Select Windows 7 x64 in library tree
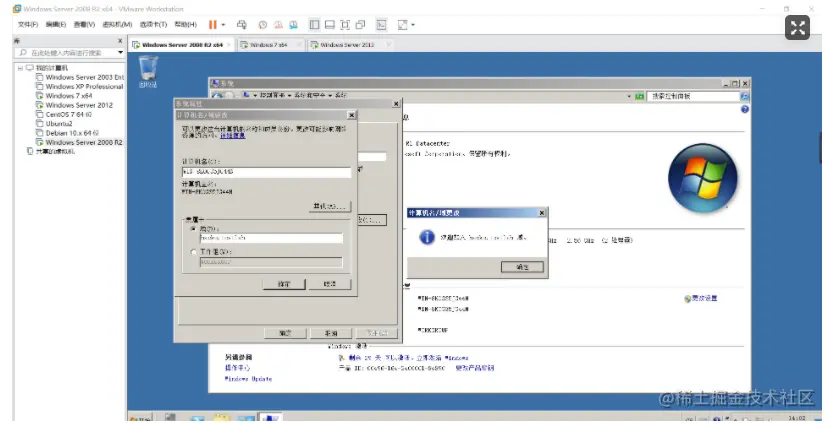 click(64, 96)
